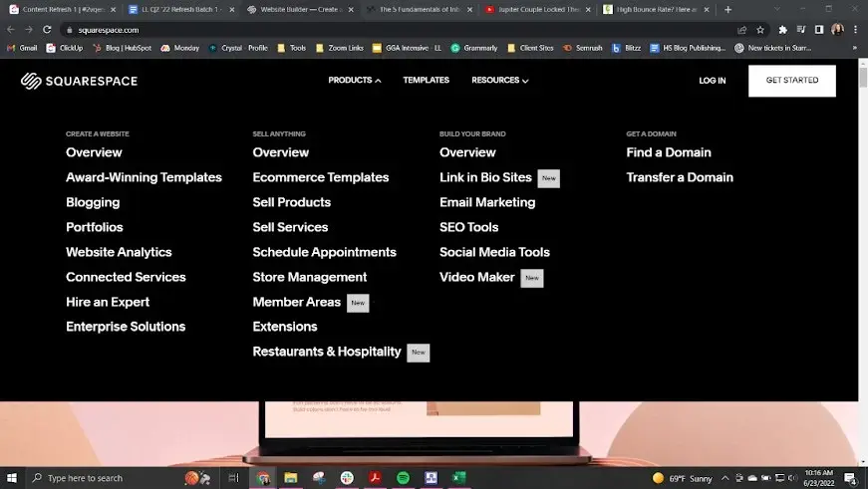Open a new browser tab
This screenshot has width=868, height=489.
pyautogui.click(x=727, y=9)
